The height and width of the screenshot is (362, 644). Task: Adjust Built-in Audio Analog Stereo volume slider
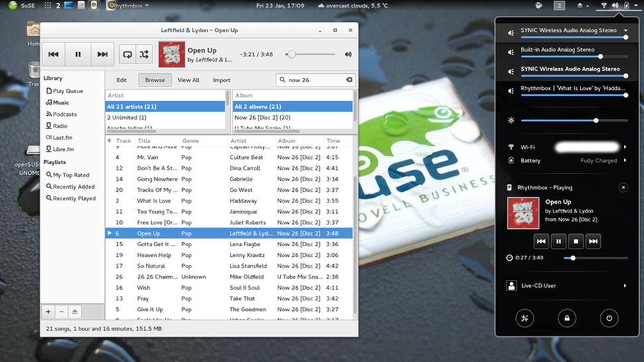[574, 56]
